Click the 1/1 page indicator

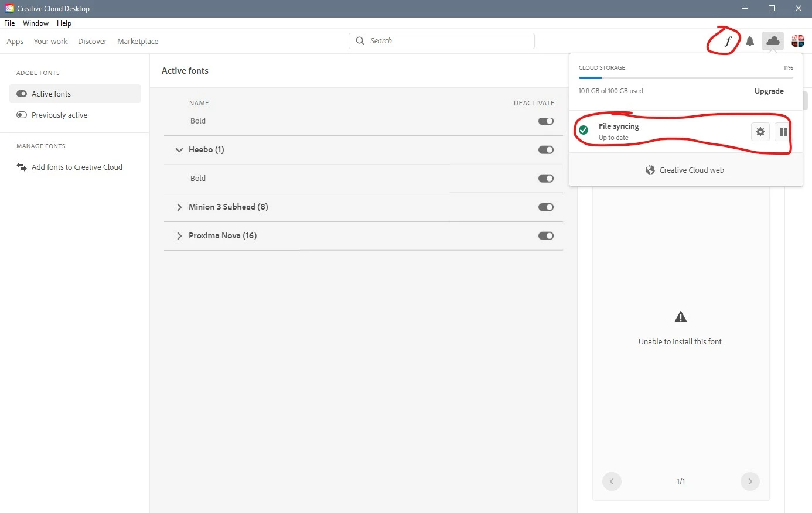681,481
